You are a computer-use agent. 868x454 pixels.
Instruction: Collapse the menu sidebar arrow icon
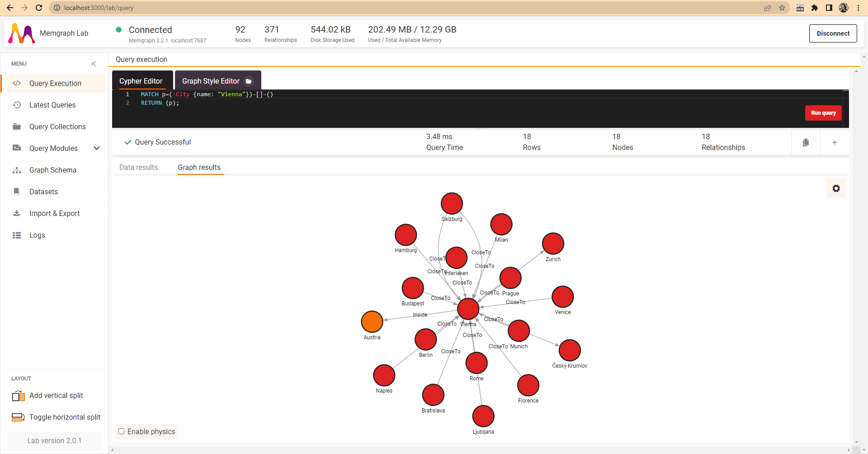pyautogui.click(x=94, y=64)
